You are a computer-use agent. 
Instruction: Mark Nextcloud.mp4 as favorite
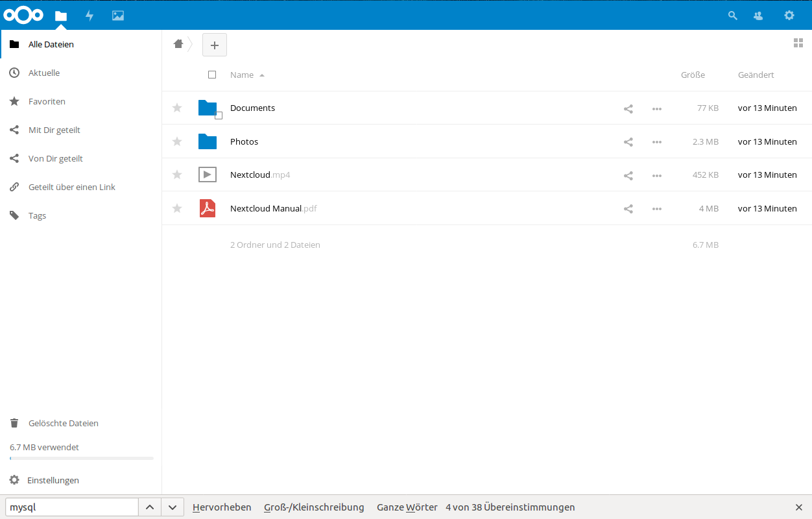coord(177,175)
